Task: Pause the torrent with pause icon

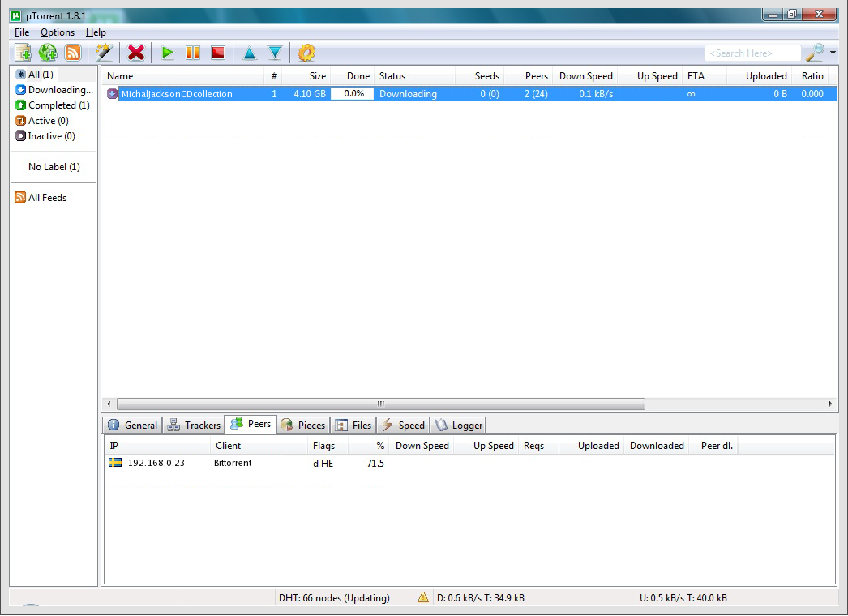Action: [x=193, y=53]
